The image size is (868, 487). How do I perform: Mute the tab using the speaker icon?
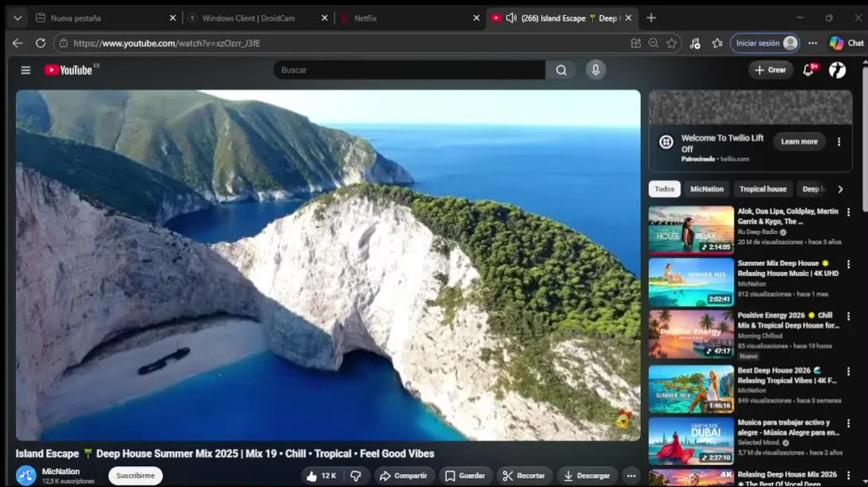[511, 18]
